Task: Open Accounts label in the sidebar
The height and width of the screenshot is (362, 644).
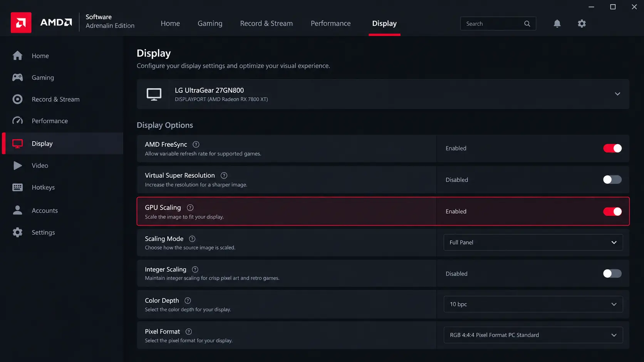Action: (45, 210)
